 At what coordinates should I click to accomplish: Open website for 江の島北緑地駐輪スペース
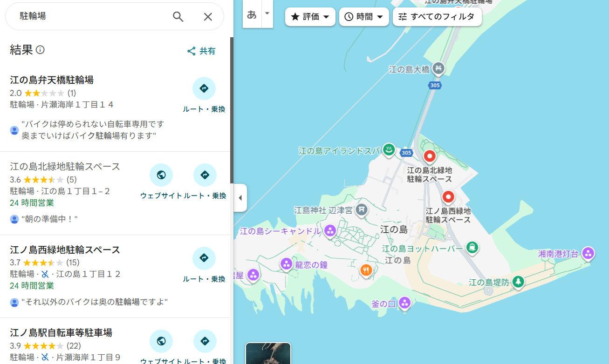(x=161, y=175)
